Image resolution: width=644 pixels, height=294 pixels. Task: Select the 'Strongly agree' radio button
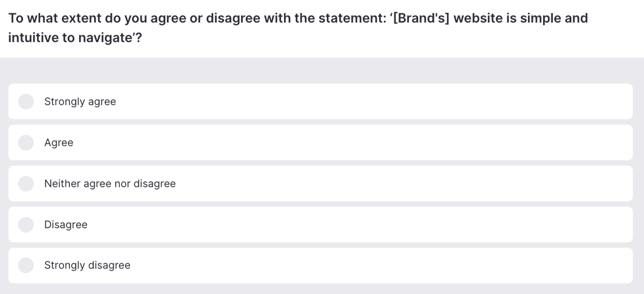pyautogui.click(x=26, y=102)
